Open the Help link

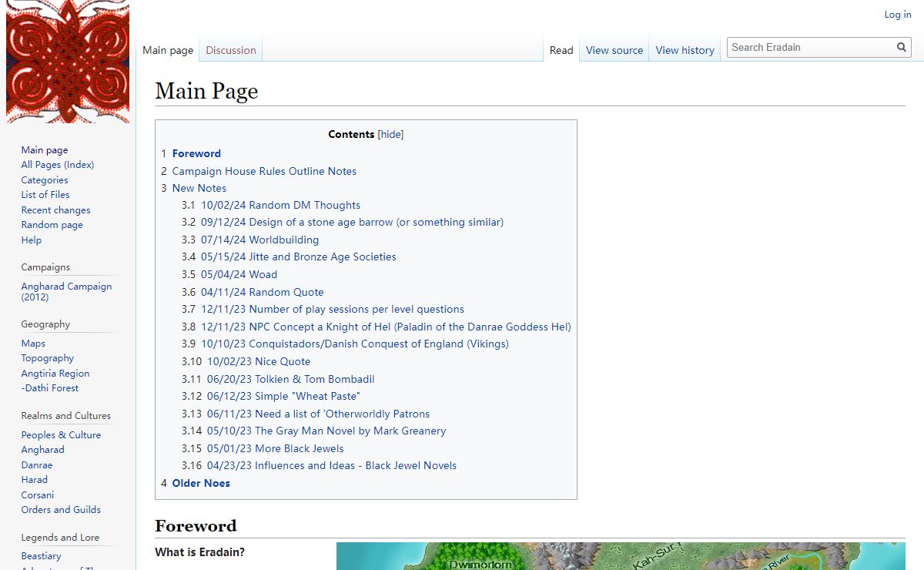[x=32, y=240]
